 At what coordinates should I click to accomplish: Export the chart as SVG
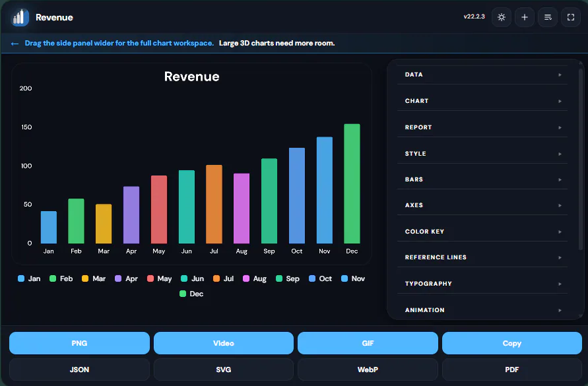click(x=224, y=370)
